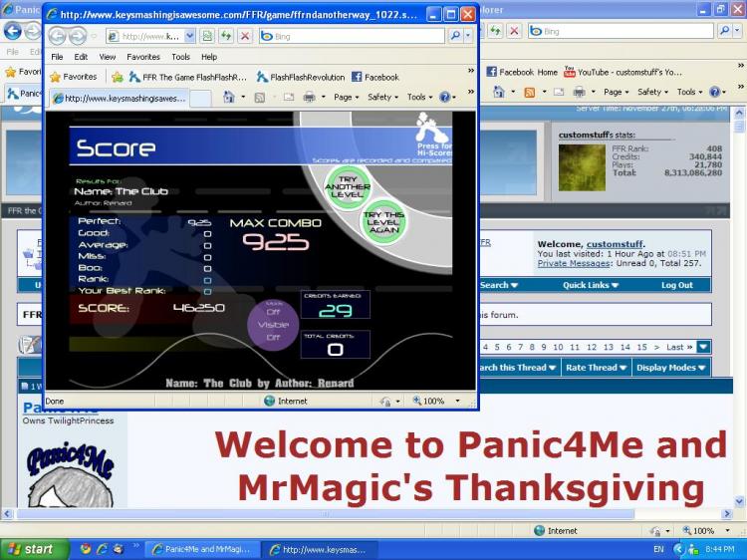Expand the Safety dropdown in front window
Screen dimensions: 747x560
pos(380,98)
